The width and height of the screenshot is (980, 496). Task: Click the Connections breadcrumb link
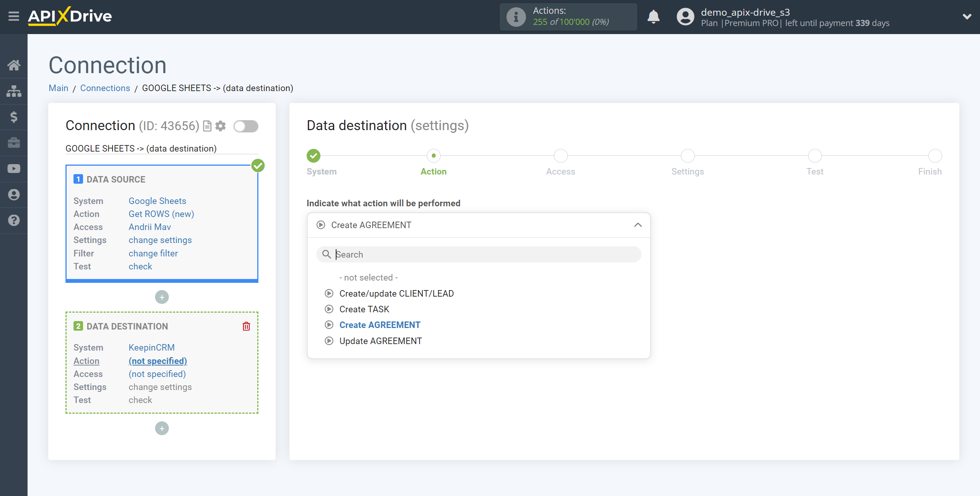click(x=105, y=88)
